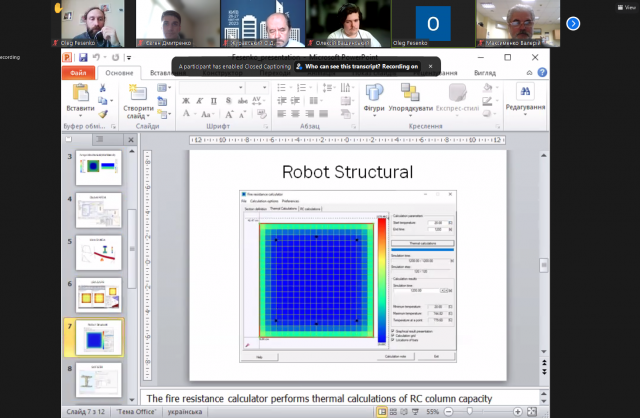Toggle Italic (К) formatting
Viewport: 640px width, 418px height.
tap(200, 101)
